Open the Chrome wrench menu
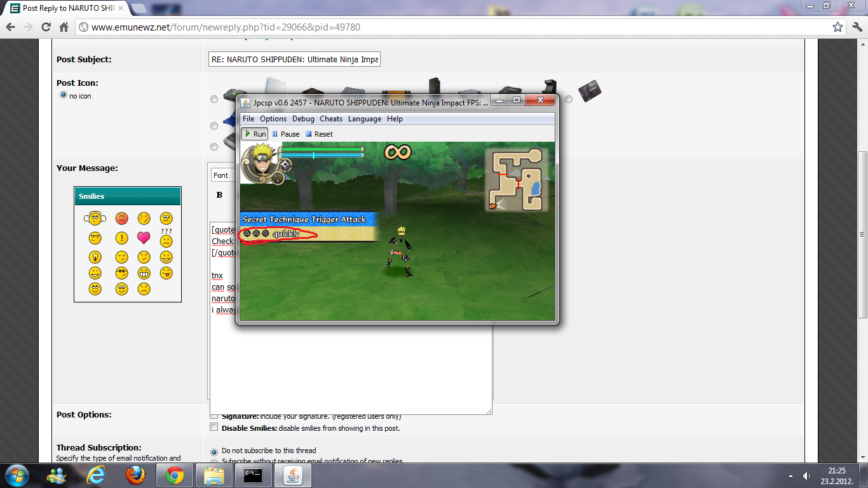This screenshot has height=488, width=868. tap(856, 27)
